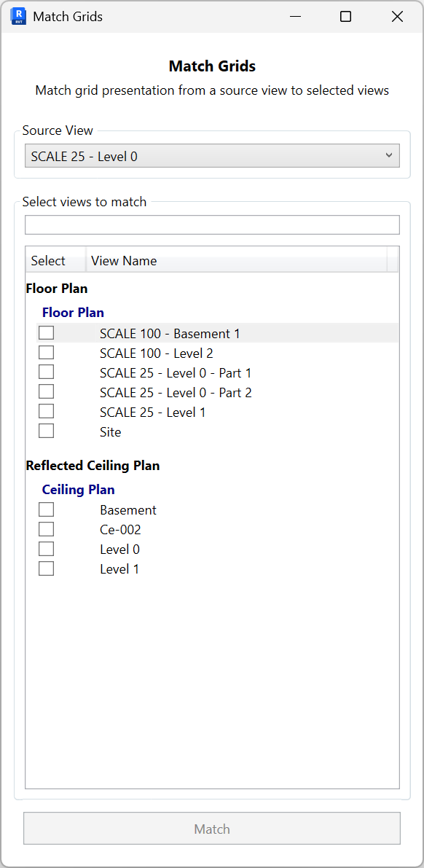Collapse the Floor Plan group header
424x868 pixels.
pos(56,289)
